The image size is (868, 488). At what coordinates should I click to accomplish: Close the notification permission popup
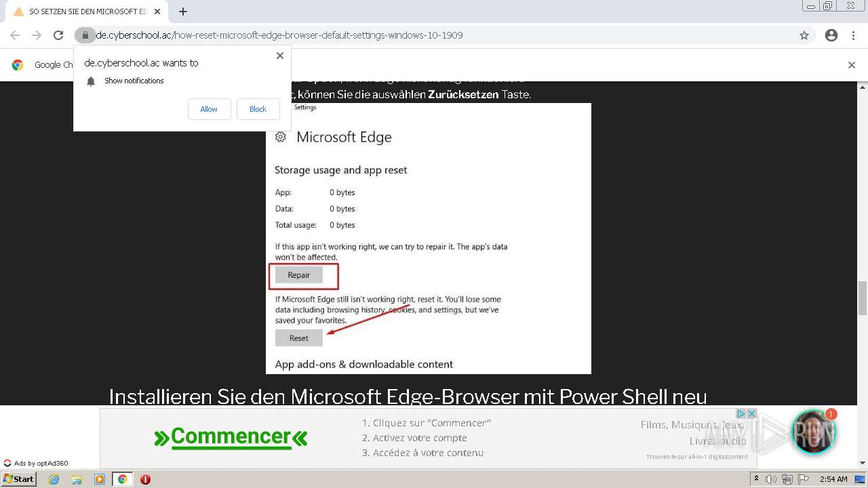click(279, 56)
